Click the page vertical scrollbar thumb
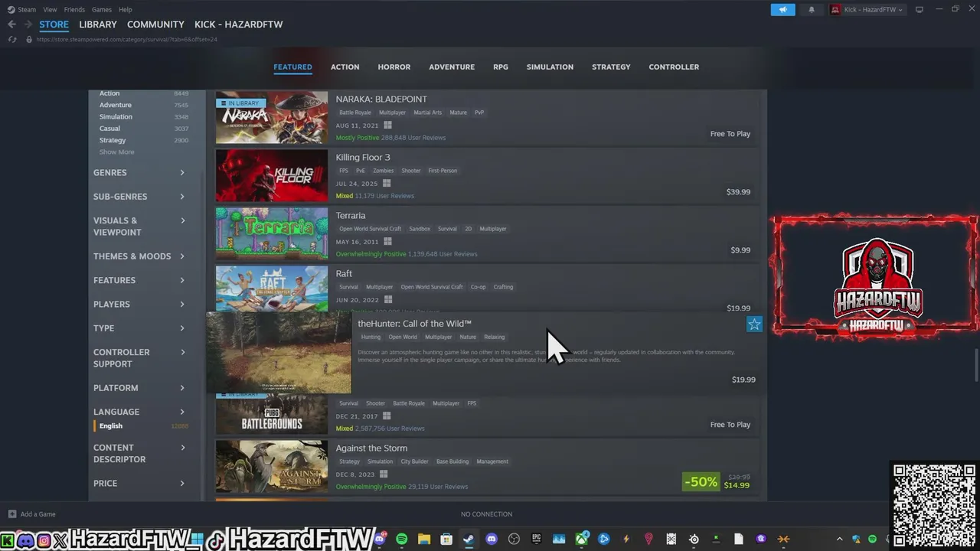This screenshot has height=551, width=980. [x=976, y=364]
